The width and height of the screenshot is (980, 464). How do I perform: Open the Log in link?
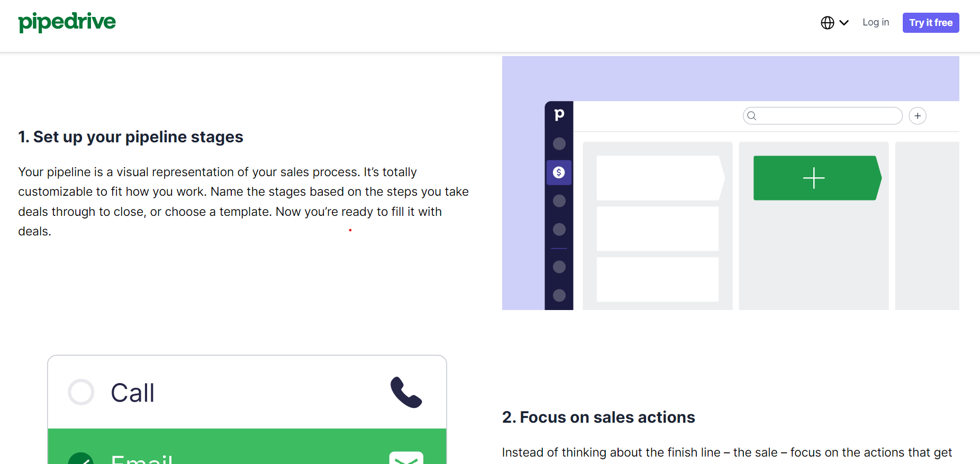click(876, 22)
